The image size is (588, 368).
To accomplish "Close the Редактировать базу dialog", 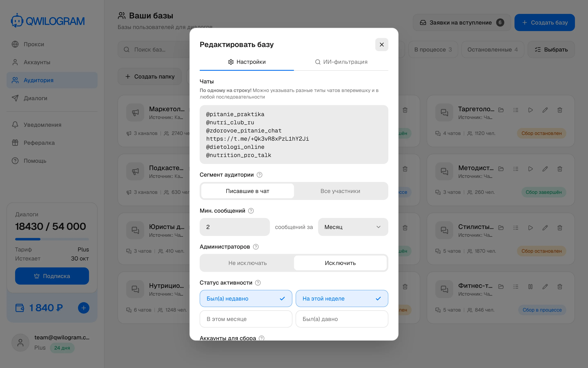I will 381,45.
